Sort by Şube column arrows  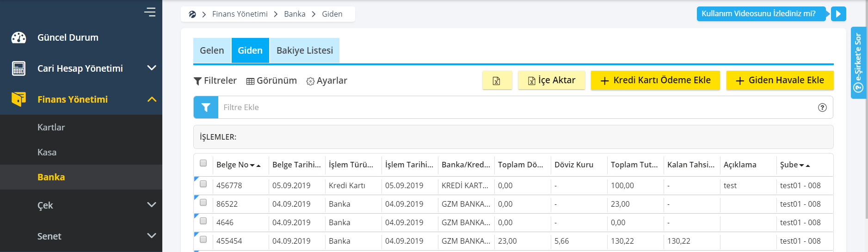(x=805, y=165)
